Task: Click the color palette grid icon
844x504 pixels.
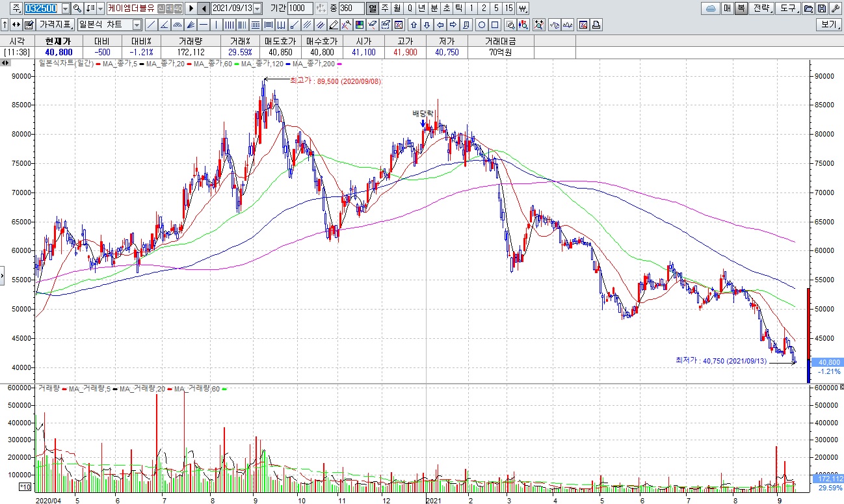Action: point(359,25)
